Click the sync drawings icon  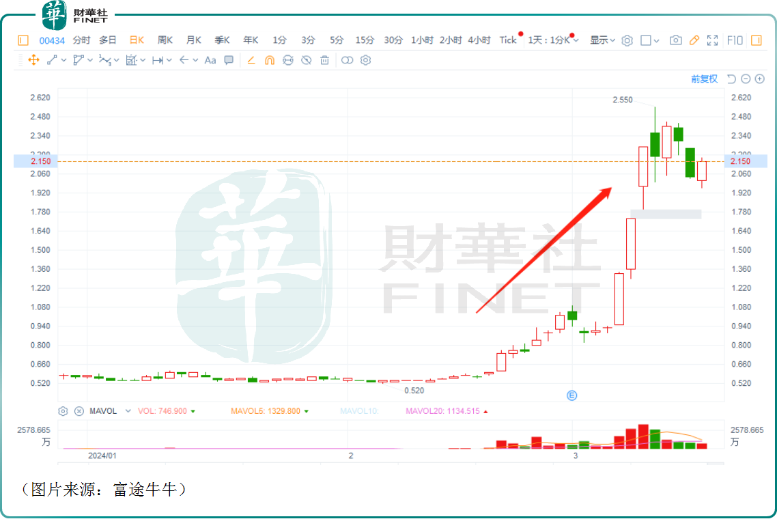[288, 60]
